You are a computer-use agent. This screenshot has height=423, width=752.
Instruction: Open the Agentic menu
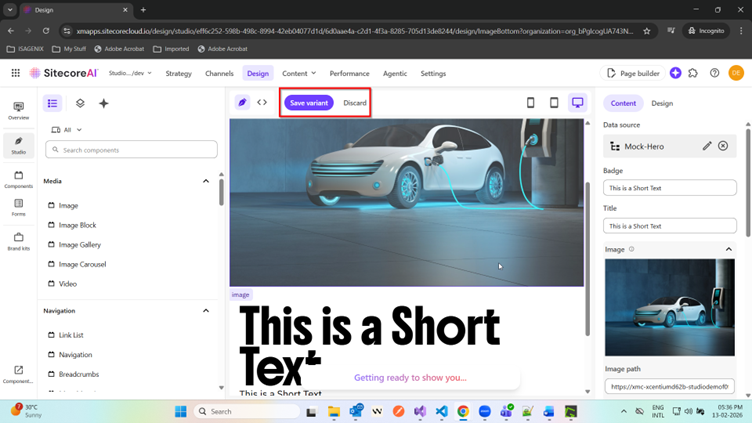395,73
